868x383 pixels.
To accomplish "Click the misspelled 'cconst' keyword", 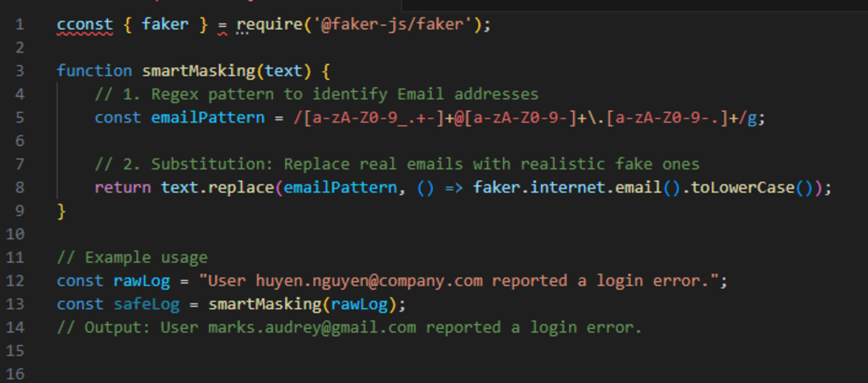I will point(84,25).
